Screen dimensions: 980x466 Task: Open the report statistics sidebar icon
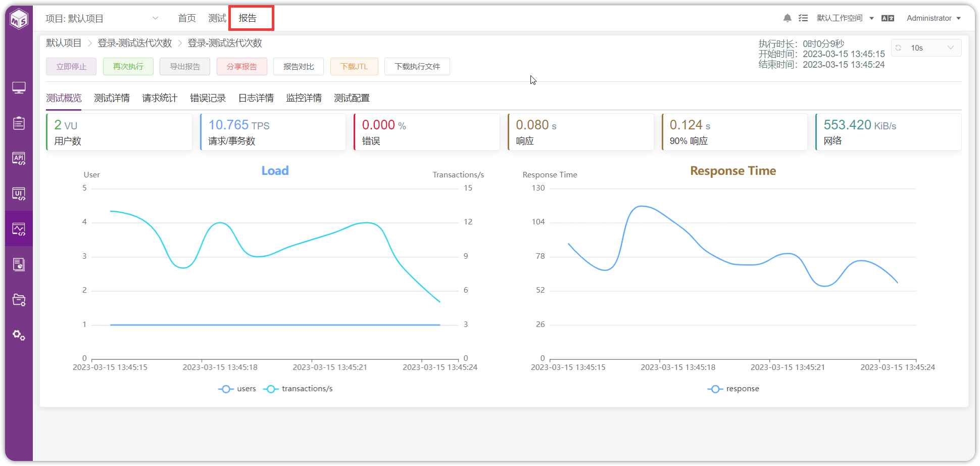point(19,264)
